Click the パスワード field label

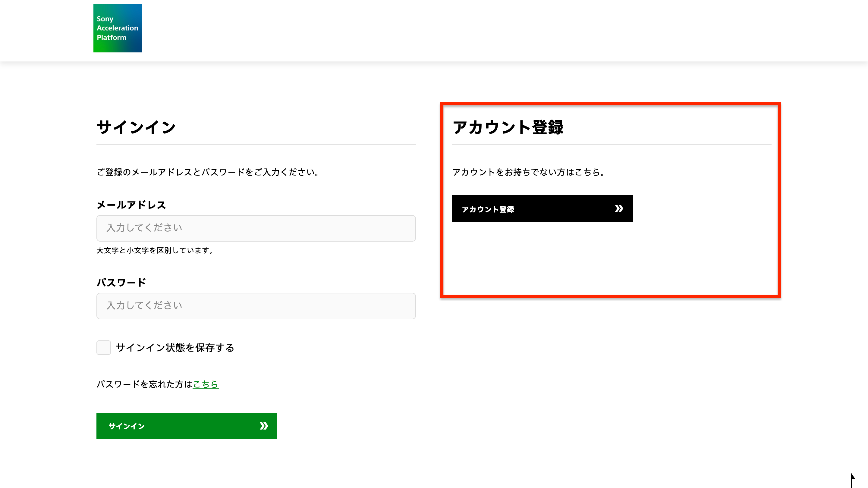(x=121, y=282)
